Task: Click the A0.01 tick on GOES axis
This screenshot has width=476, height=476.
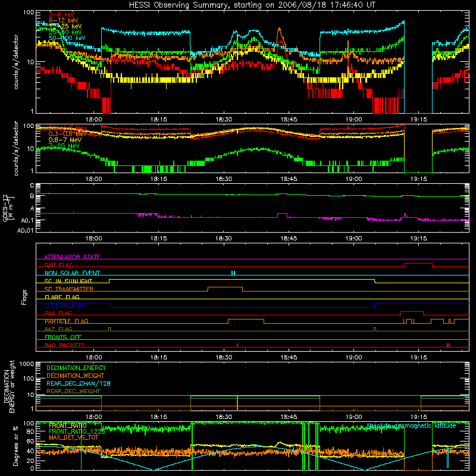Action: 25,230
